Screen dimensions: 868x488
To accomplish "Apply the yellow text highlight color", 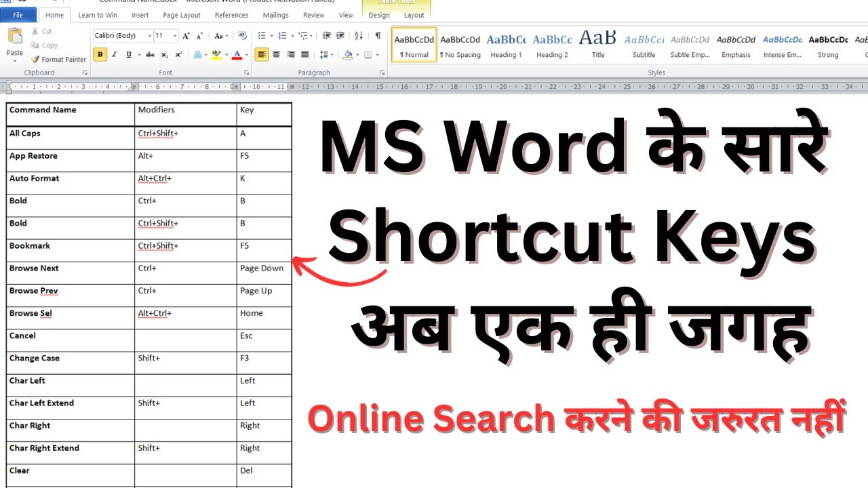I will (x=216, y=55).
